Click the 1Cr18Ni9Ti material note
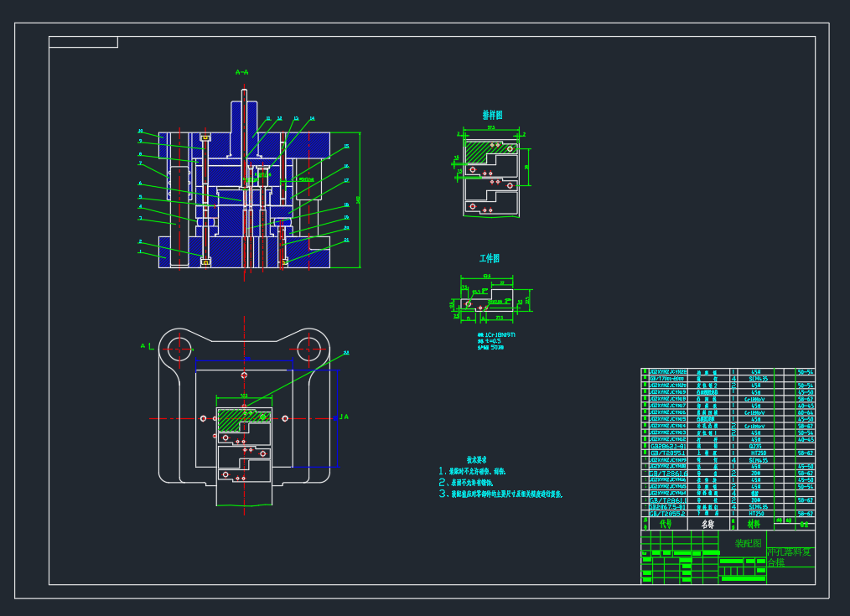 coord(496,334)
